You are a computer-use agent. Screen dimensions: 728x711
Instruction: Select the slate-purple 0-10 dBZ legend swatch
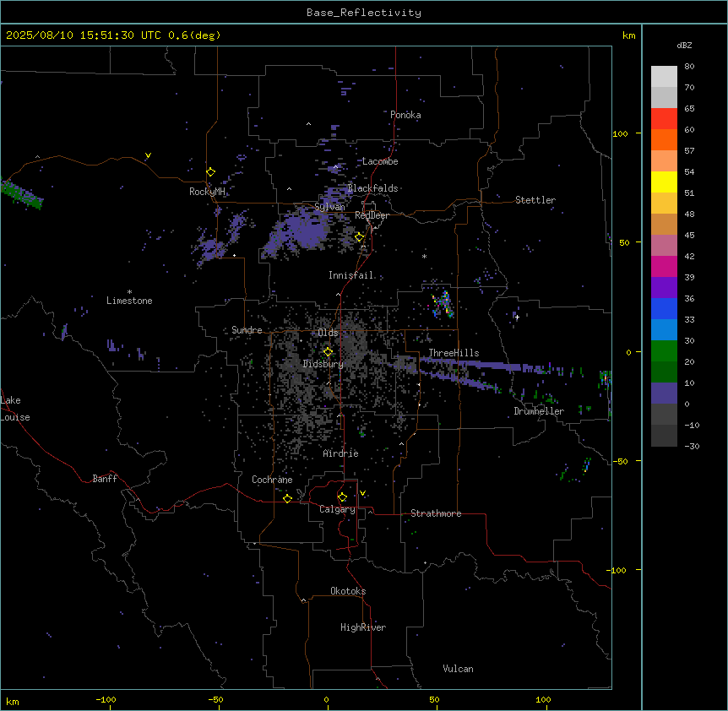[664, 393]
